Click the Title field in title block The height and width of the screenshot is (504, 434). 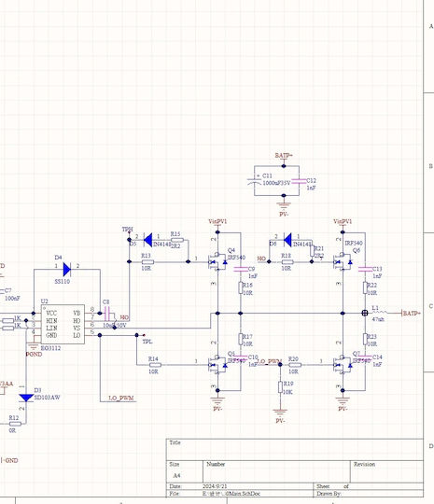click(295, 449)
